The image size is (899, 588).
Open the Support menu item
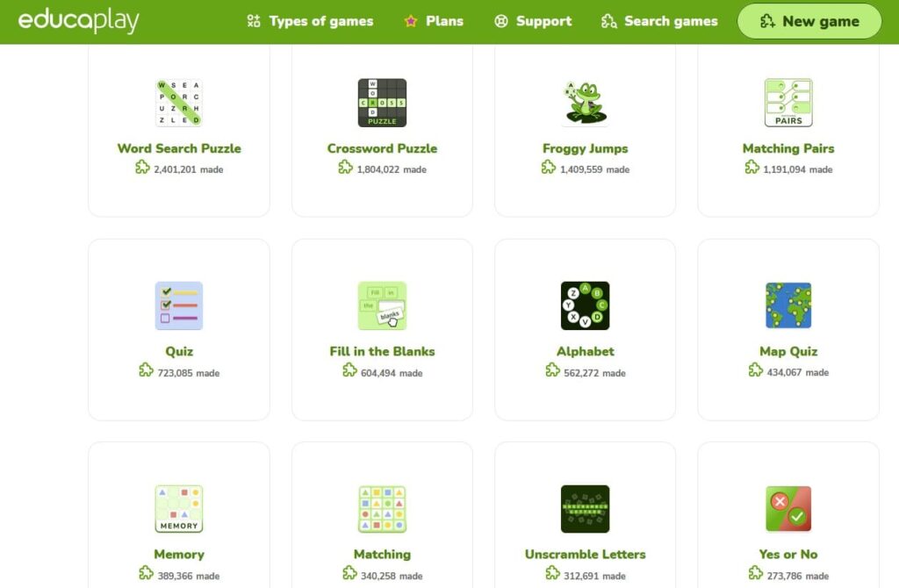(x=533, y=21)
